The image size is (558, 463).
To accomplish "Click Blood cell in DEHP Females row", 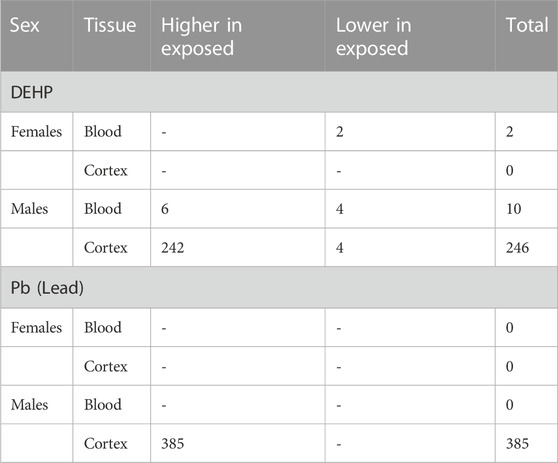I will click(103, 132).
